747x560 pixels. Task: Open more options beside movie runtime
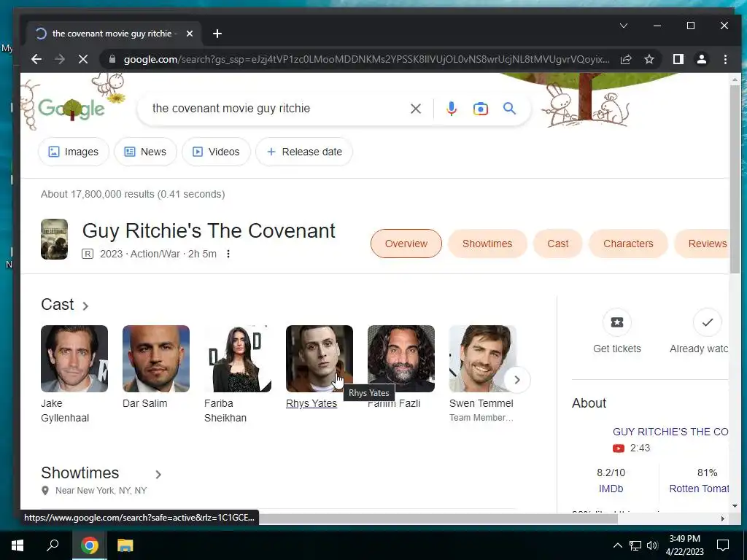[228, 254]
